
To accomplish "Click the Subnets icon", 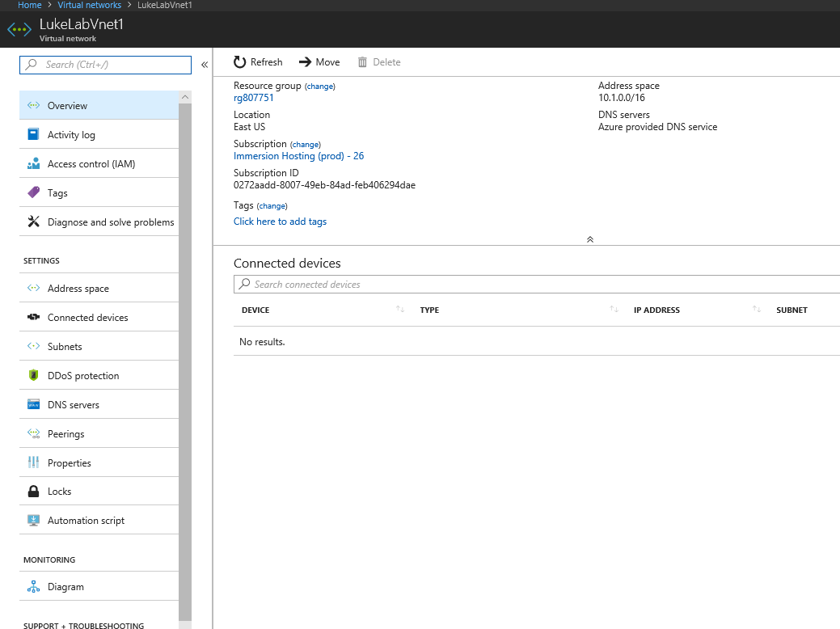I will coord(33,346).
